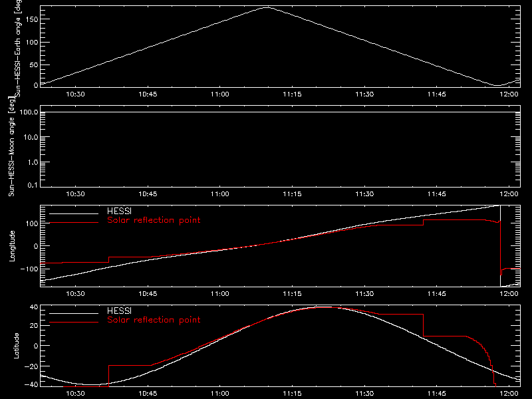This screenshot has height=399, width=532.
Task: Click the 20 tick on Latitude axis
Action: 34,325
